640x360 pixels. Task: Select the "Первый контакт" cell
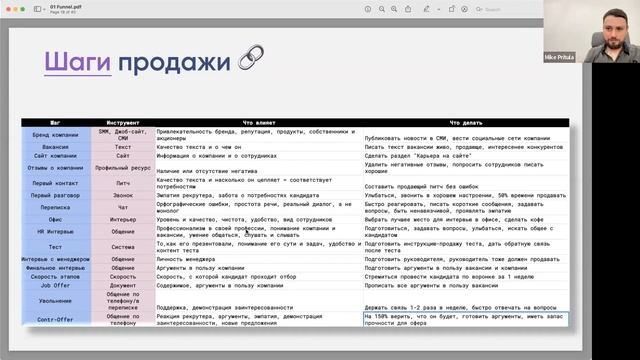(56, 183)
